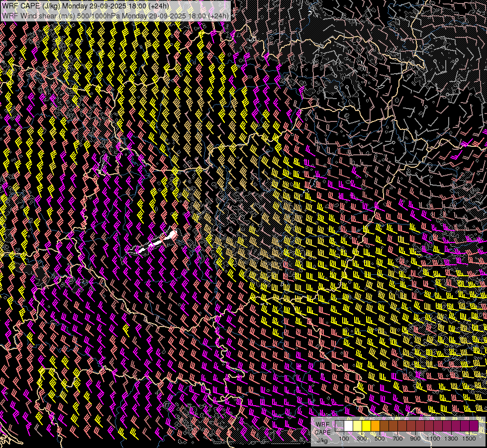Select the orange CAPE legend swatch

click(x=375, y=426)
